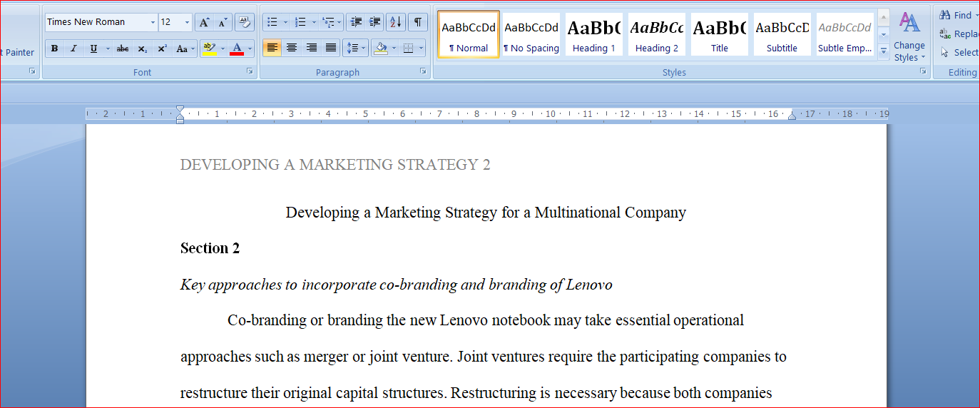
Task: Apply multilevel list
Action: click(x=328, y=22)
